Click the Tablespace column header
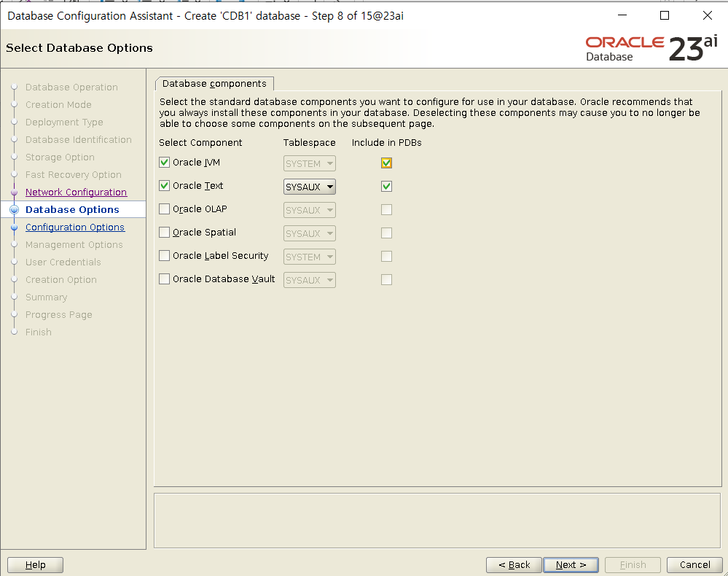This screenshot has height=576, width=728. pos(309,143)
